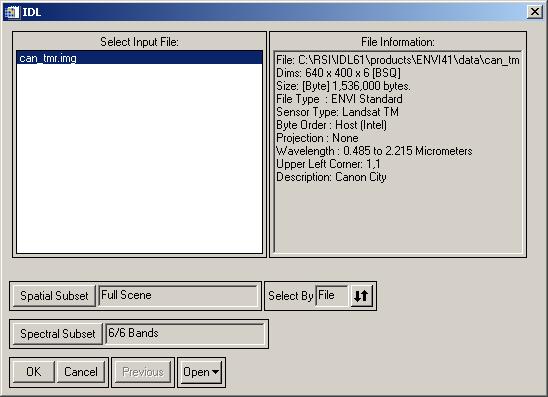Viewport: 548px width, 397px height.
Task: Click the 6/6 Bands spectral subset field
Action: point(185,333)
